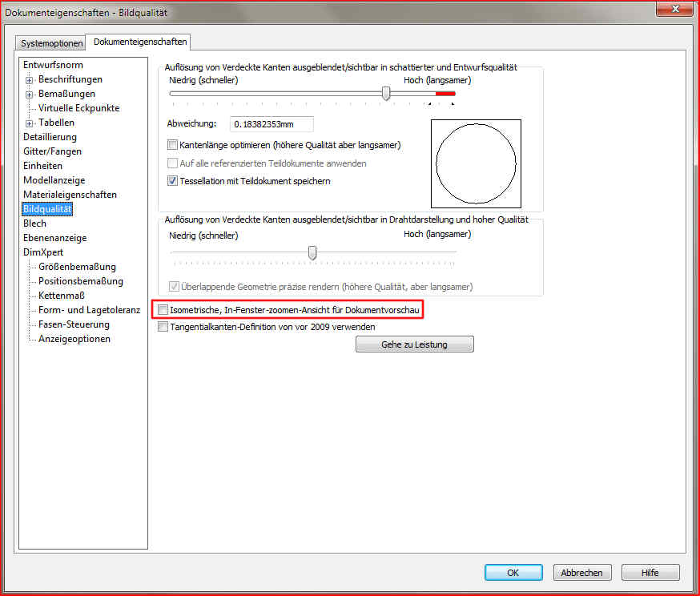Click the wireframe quality resolution slider handle

point(312,252)
